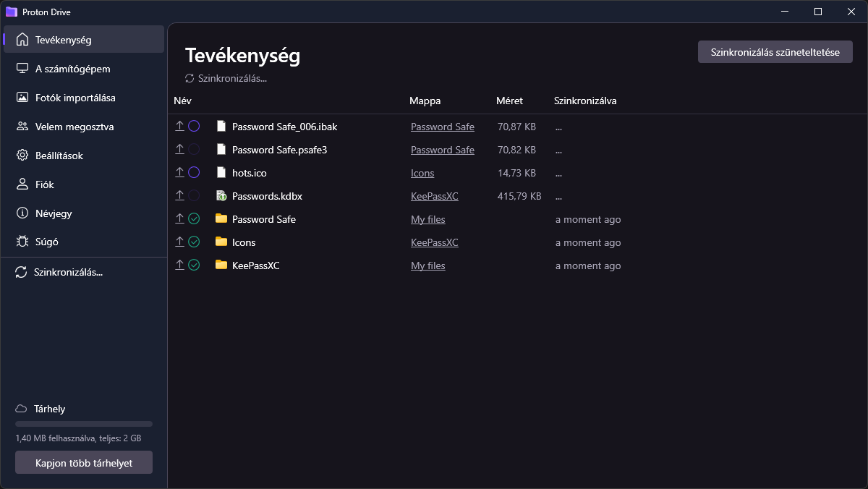
Task: Click upload arrow for Password Safe_006.ibak
Action: click(180, 127)
